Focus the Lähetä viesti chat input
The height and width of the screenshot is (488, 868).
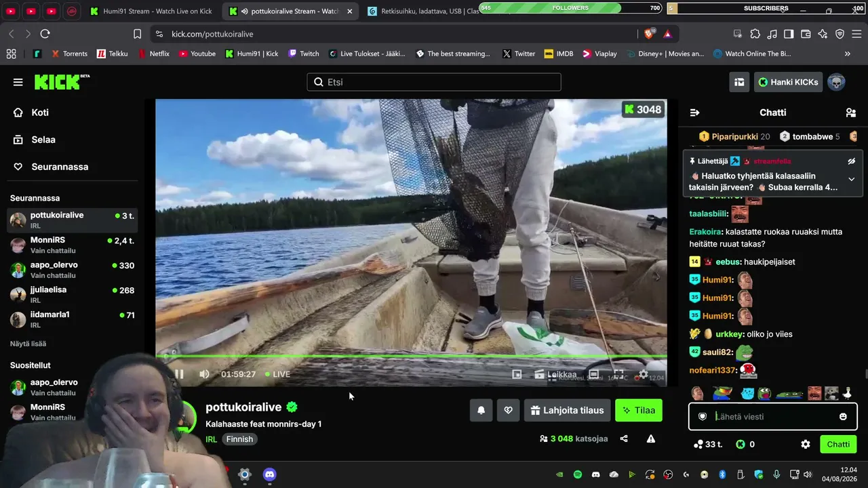point(773,416)
